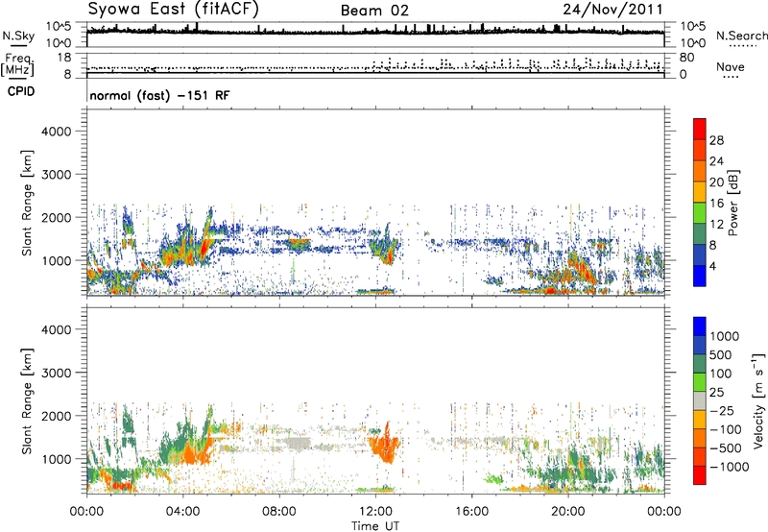Click the "16" value on Power color bar
The height and width of the screenshot is (532, 768).
716,204
